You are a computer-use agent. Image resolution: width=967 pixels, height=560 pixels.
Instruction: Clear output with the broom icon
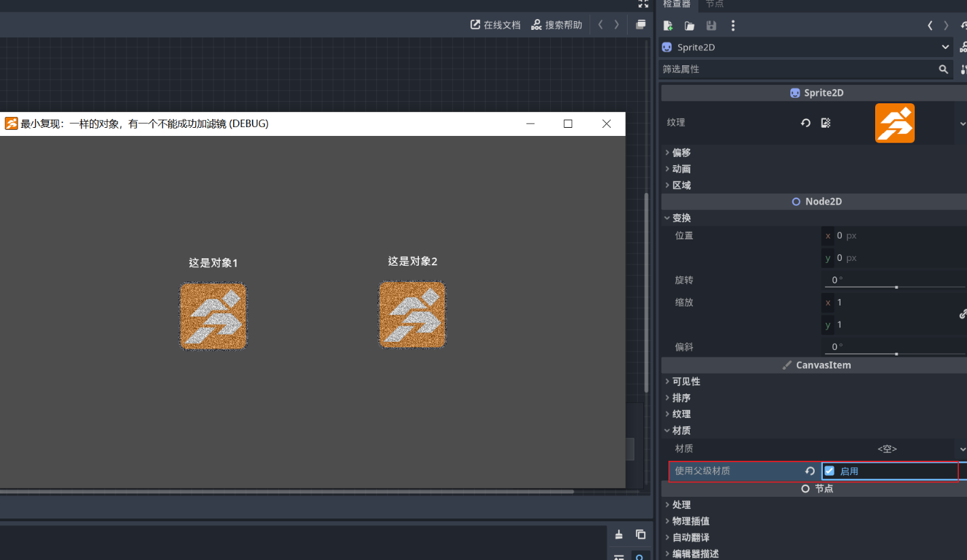[619, 534]
